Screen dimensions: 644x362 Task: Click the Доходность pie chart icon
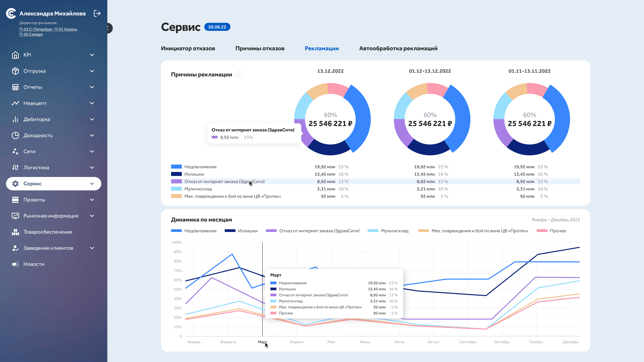pyautogui.click(x=15, y=135)
